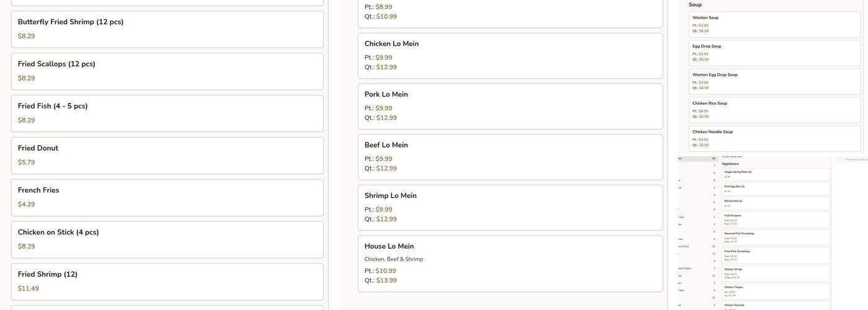Select the French Fries menu card
Screen dimensions: 868x310
167,198
